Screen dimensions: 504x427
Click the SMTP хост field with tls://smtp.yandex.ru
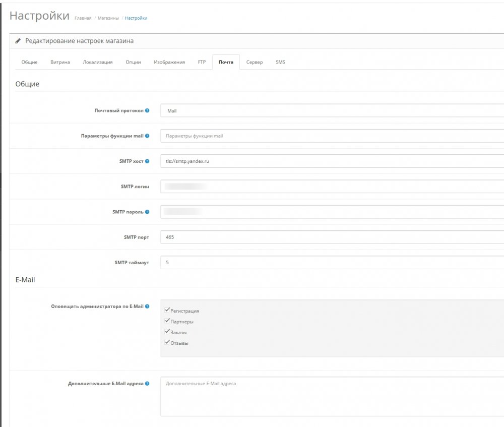tap(332, 161)
